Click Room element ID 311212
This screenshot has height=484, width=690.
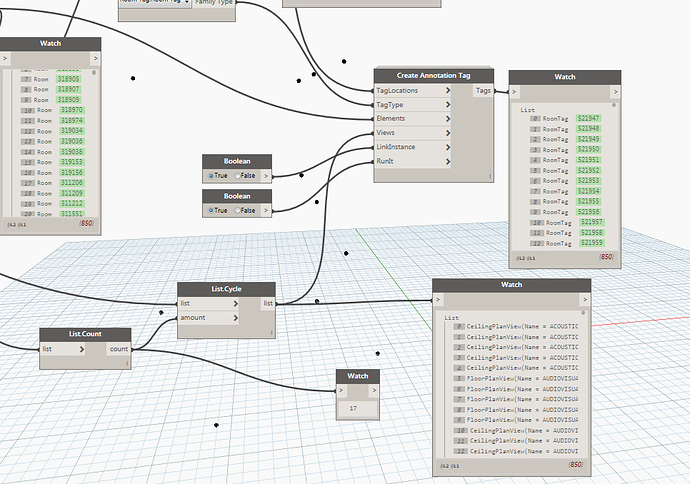pos(72,203)
